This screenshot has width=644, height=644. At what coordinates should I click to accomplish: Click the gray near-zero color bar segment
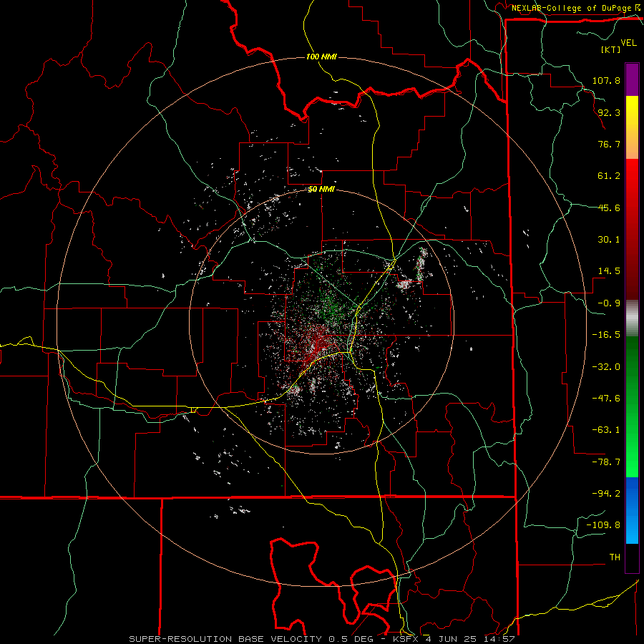click(632, 318)
